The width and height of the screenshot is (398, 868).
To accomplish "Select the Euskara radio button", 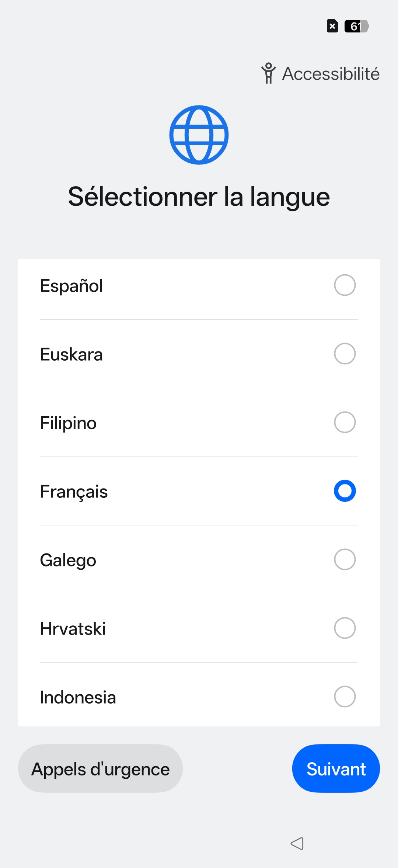I will pos(345,354).
